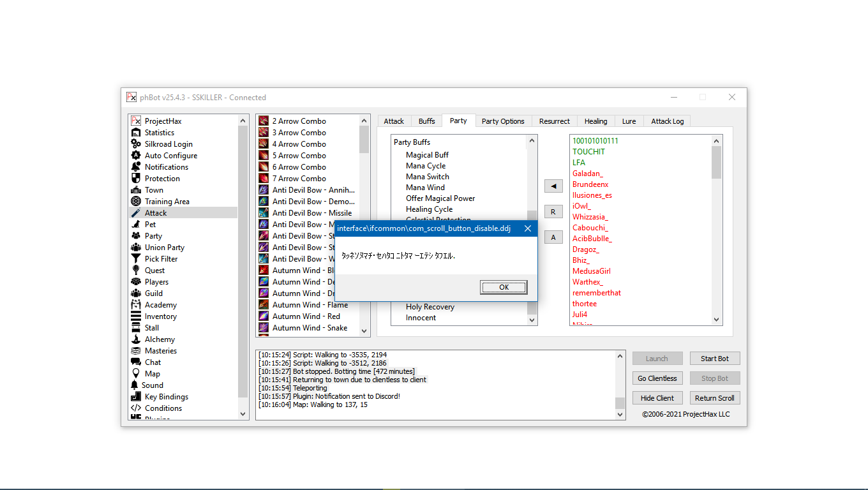Select Mana Cycle in Party Buffs

(426, 166)
